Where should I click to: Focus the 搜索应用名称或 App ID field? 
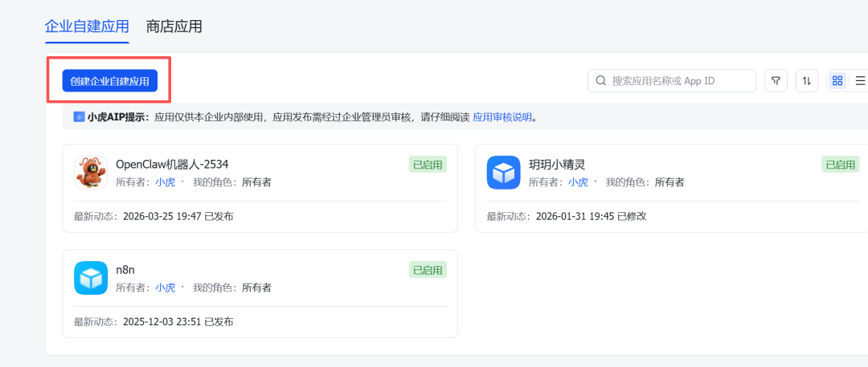(679, 81)
